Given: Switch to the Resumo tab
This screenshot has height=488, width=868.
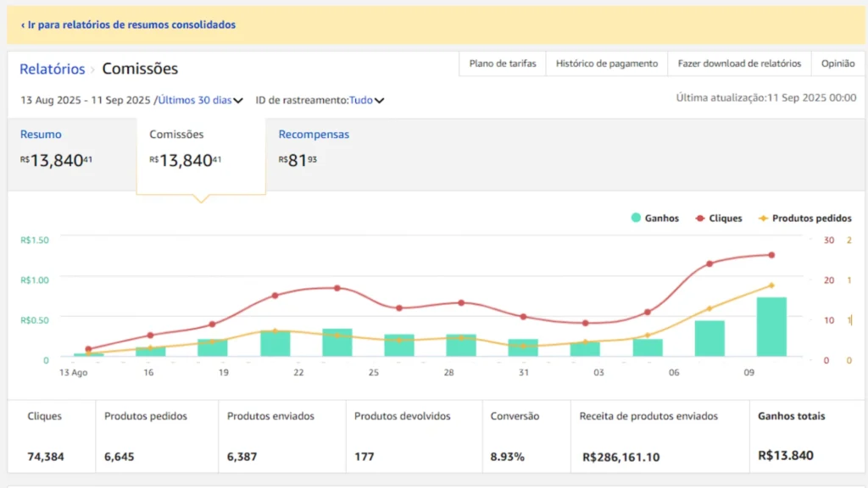Looking at the screenshot, I should click(x=41, y=135).
